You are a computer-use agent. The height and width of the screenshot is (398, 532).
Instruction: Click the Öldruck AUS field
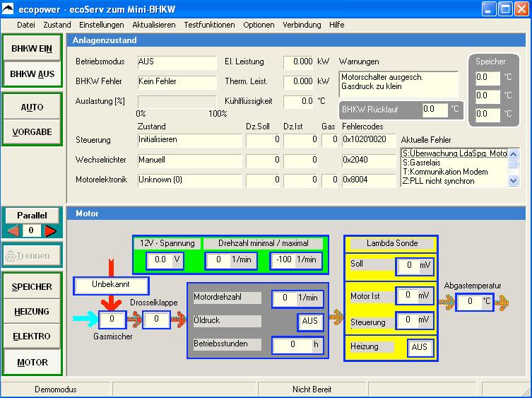[310, 322]
